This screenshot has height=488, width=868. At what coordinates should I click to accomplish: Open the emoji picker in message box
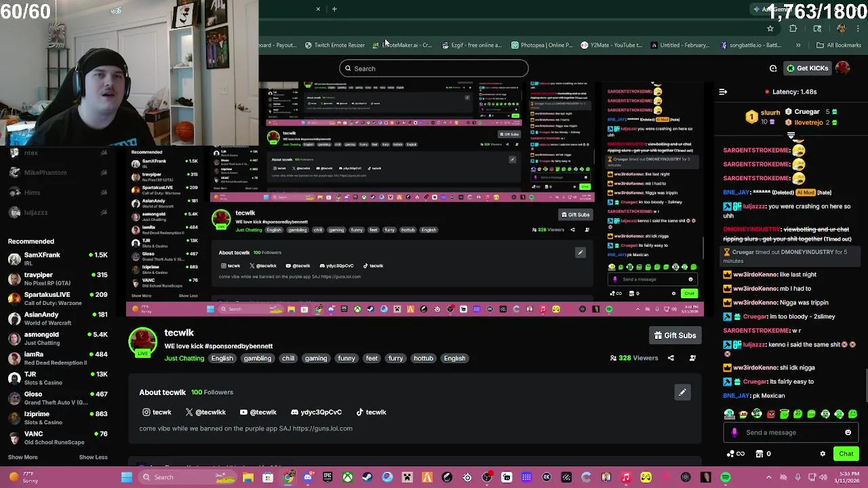(848, 432)
